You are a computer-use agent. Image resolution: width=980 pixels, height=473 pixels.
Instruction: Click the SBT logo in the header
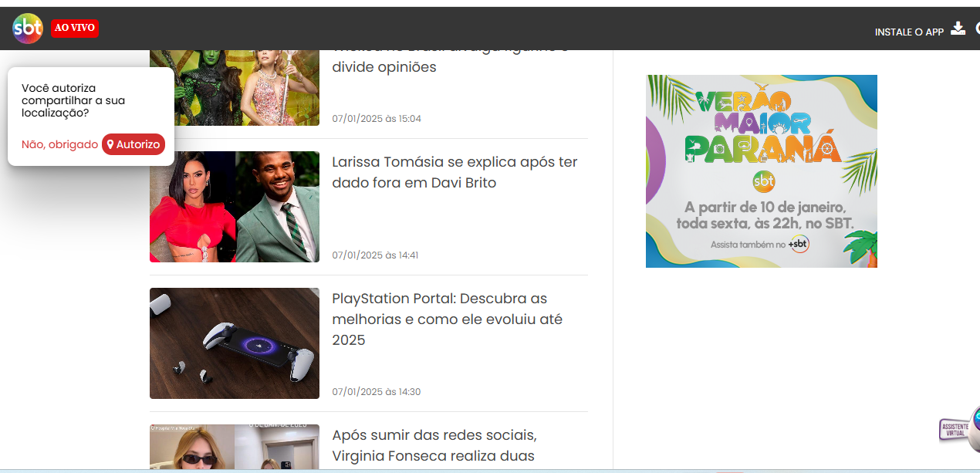(x=28, y=29)
